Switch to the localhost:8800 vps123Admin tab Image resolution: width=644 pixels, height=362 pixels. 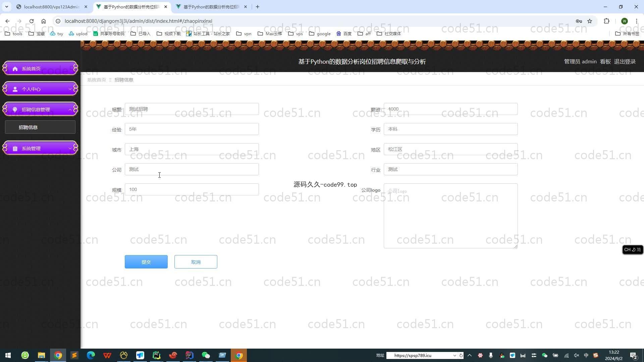[x=52, y=7]
